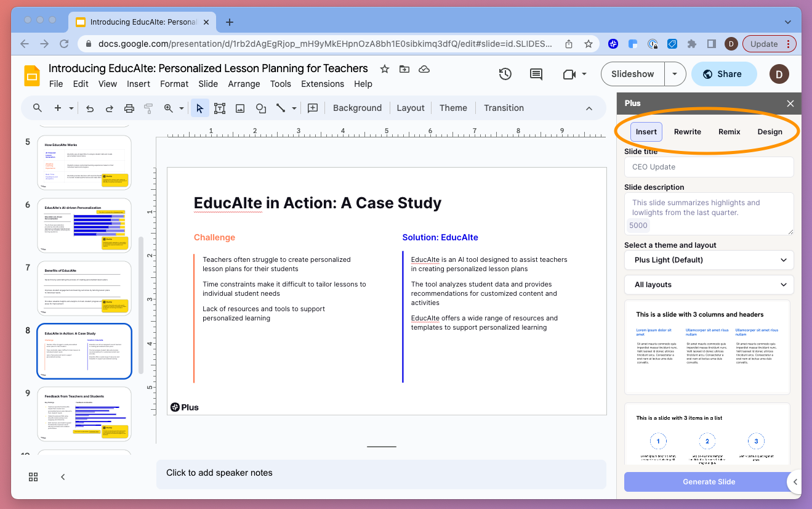Check the cloud document status icon
Image resolution: width=812 pixels, height=509 pixels.
[424, 69]
